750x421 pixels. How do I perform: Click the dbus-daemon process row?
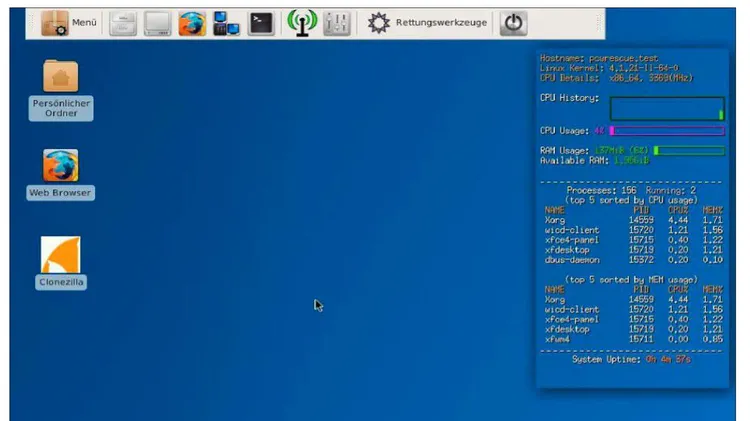pyautogui.click(x=633, y=260)
